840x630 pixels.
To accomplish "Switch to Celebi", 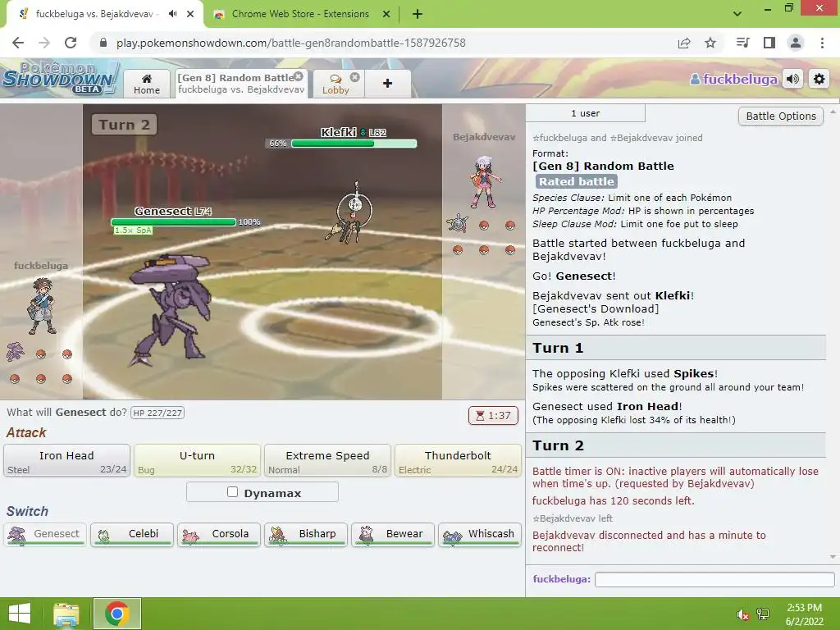I will tap(132, 535).
